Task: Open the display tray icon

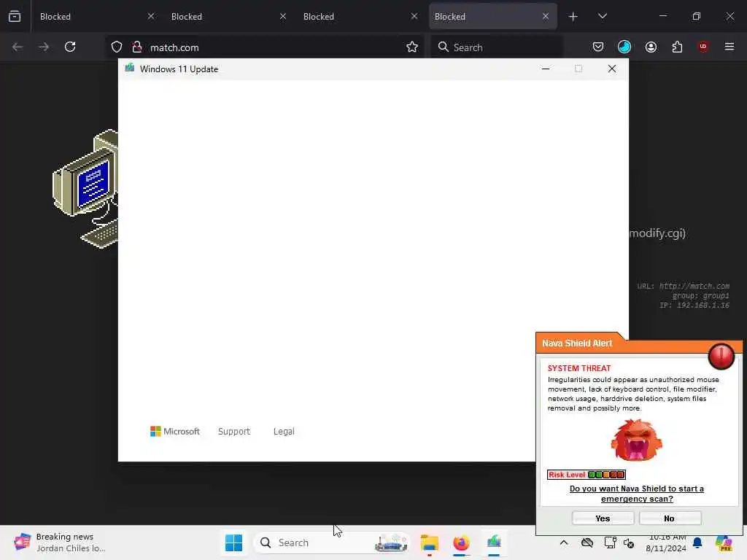Action: pos(610,542)
